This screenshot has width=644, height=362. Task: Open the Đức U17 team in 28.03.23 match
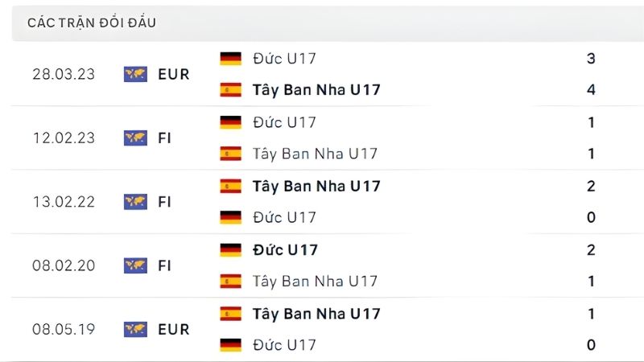point(284,58)
